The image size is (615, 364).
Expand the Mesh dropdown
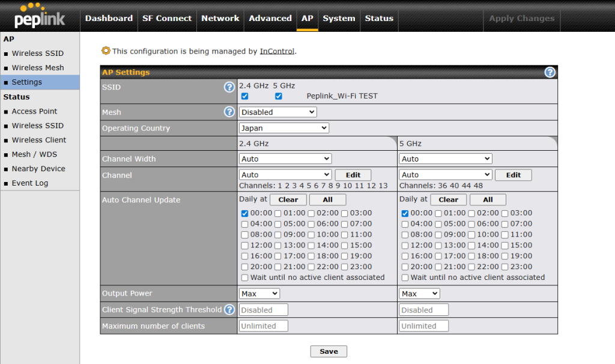coord(277,112)
